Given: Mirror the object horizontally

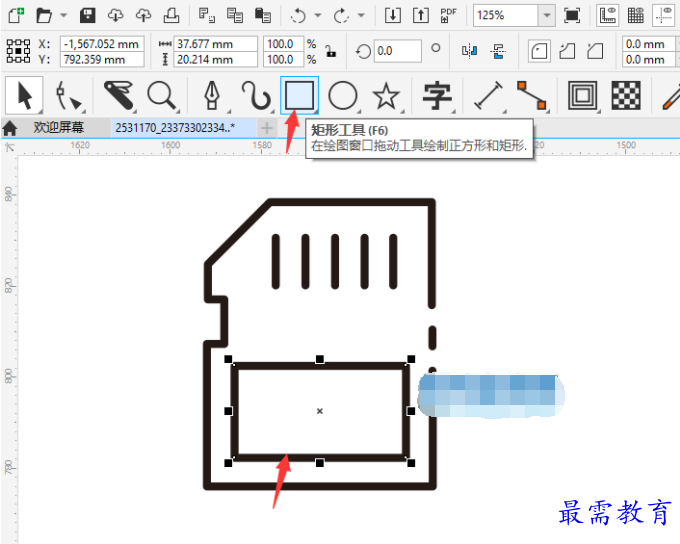Looking at the screenshot, I should [x=469, y=51].
